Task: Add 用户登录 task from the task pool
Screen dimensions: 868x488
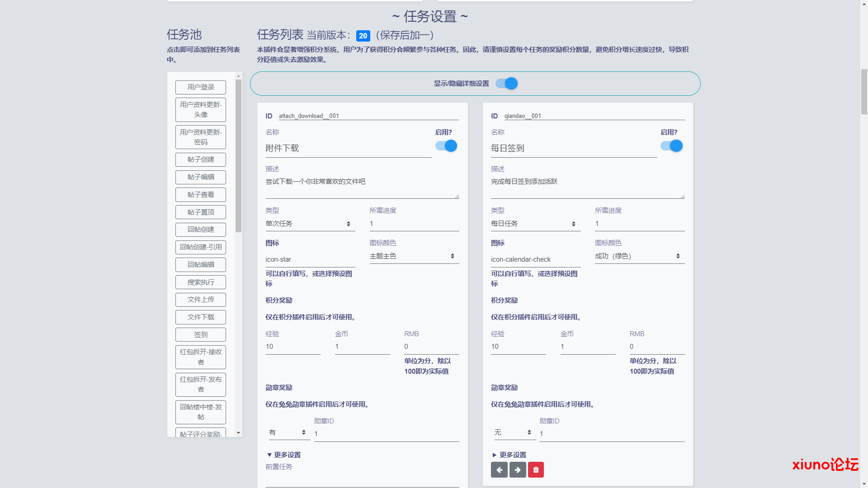Action: [201, 87]
